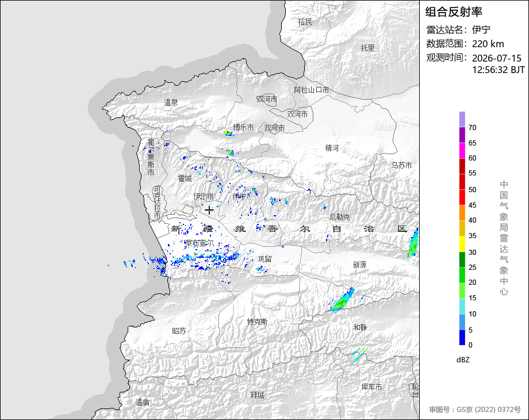This screenshot has width=529, height=420.
Task: Click the 新源 county label
Action: point(359,265)
